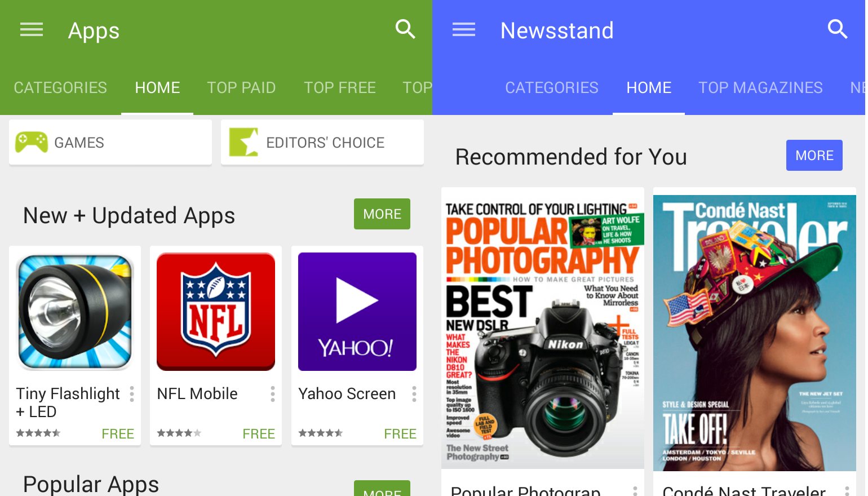The image size is (868, 496).
Task: Expand overflow menu for NFL Mobile
Action: point(273,394)
